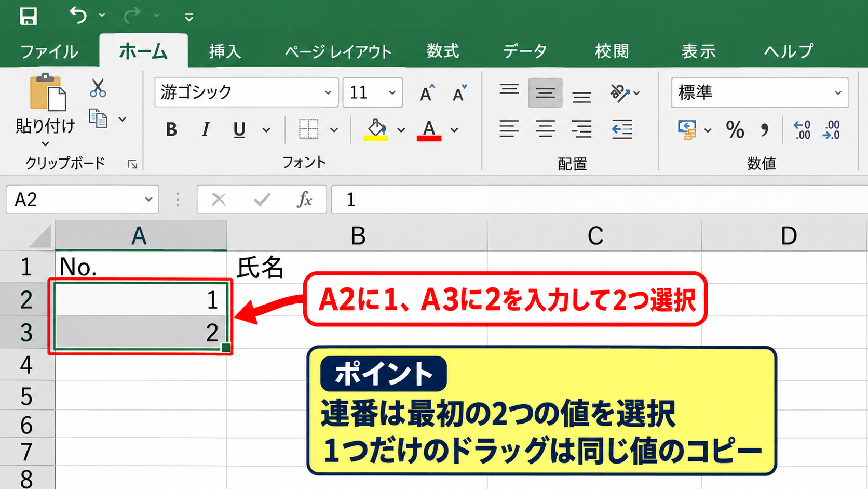Cut selection with the scissors icon
Screen dimensions: 868x489
coord(98,88)
